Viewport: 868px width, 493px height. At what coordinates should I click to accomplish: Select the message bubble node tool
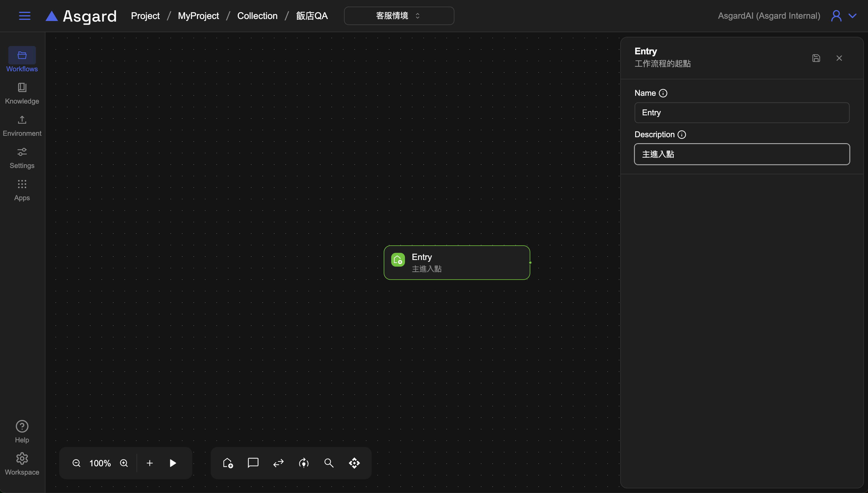(x=253, y=463)
